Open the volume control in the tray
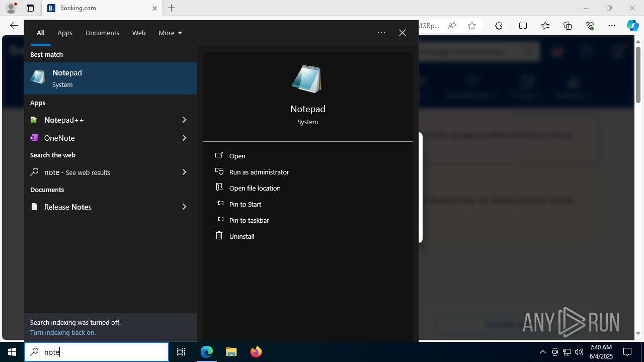Screen dimensions: 644x362 579,352
